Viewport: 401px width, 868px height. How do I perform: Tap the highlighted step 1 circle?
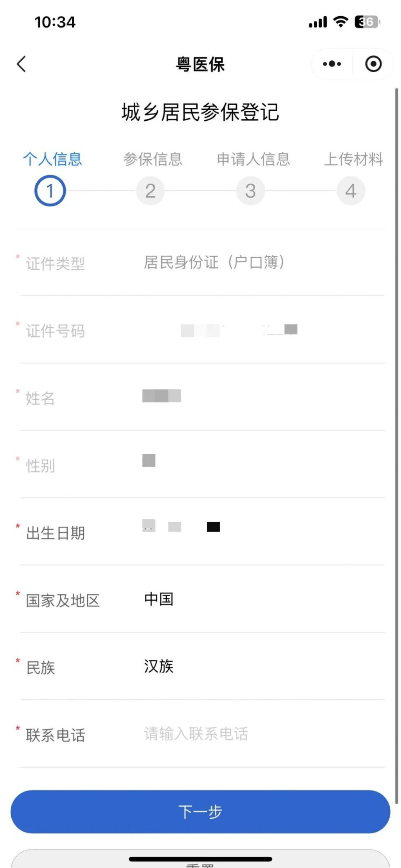pos(51,190)
